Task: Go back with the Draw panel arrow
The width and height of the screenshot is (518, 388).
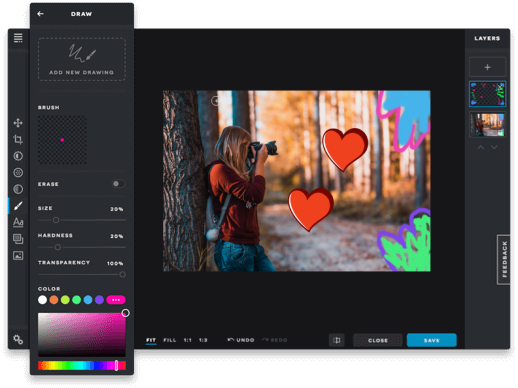Action: (40, 14)
